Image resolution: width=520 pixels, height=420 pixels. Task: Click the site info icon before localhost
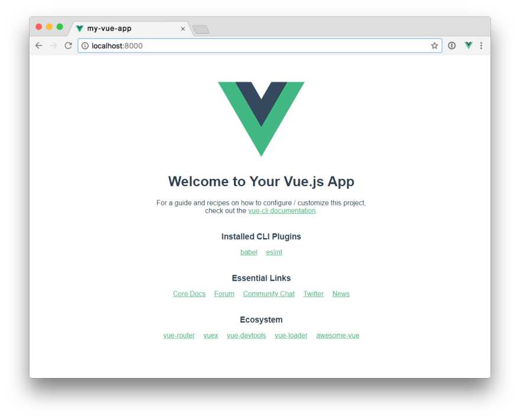coord(85,45)
